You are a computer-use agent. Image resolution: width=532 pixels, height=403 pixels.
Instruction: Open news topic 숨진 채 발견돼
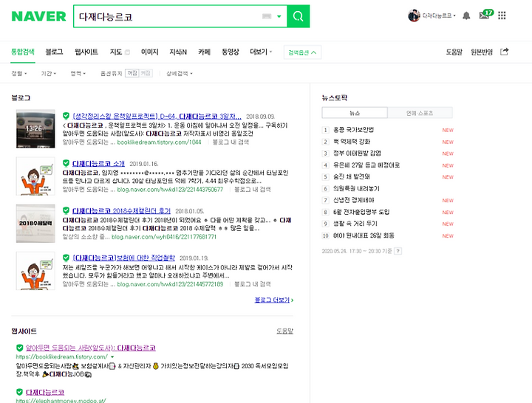[352, 176]
